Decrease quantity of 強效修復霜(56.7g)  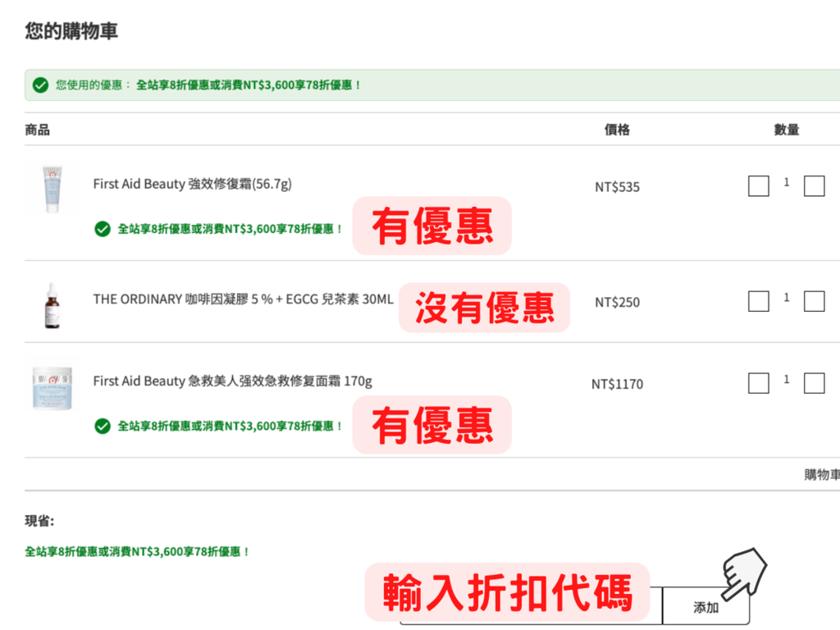tap(759, 186)
